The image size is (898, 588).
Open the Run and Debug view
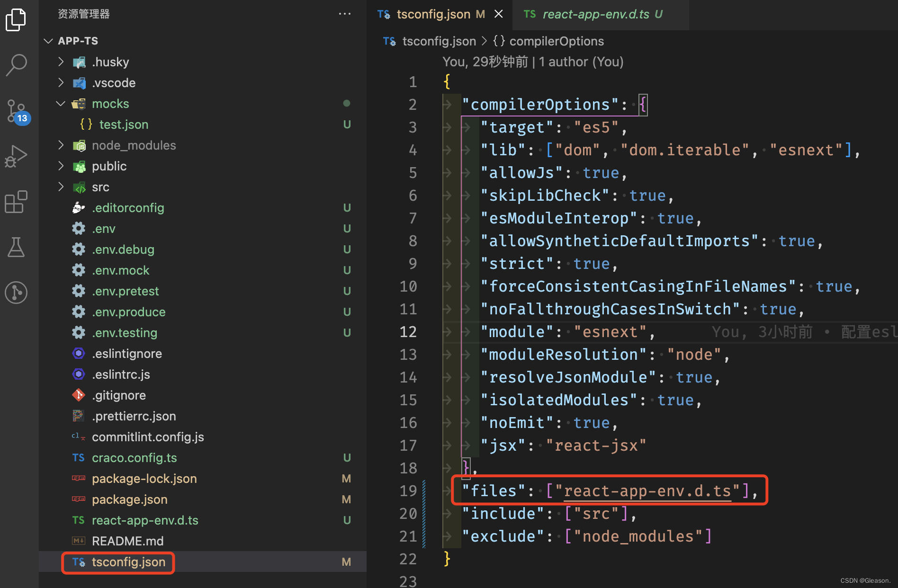16,156
